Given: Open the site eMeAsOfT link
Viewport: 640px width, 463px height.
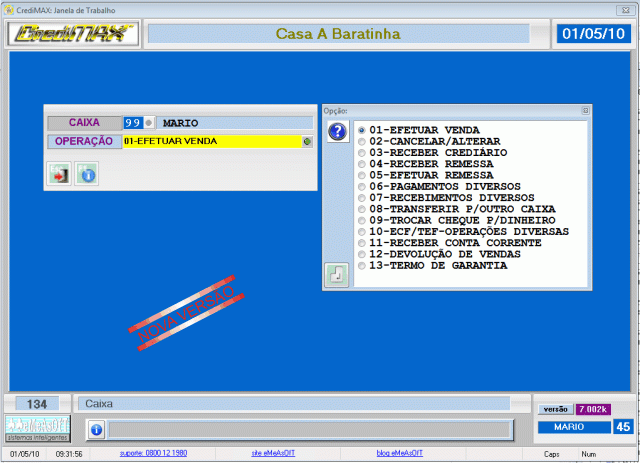Looking at the screenshot, I should pyautogui.click(x=274, y=453).
